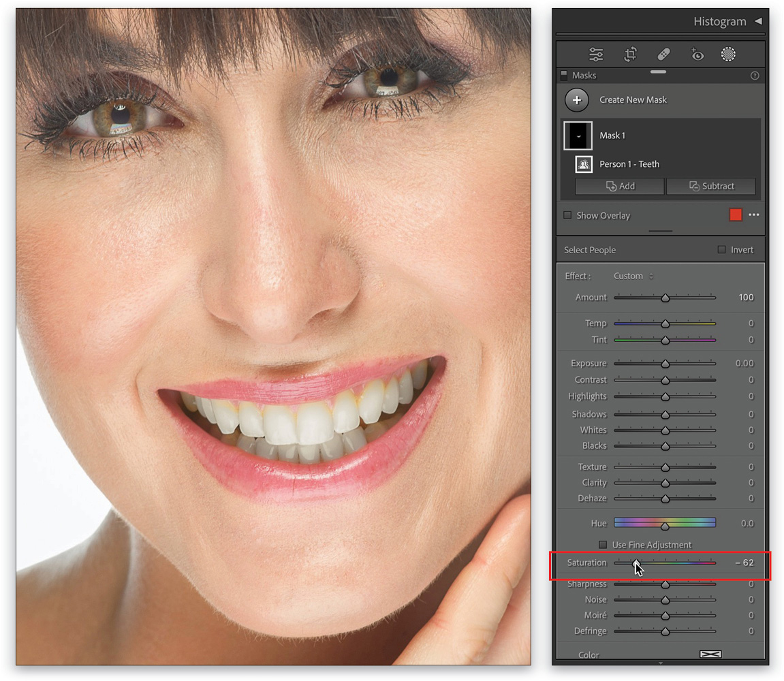Select the Red Eye correction tool
The image size is (784, 681).
click(697, 54)
